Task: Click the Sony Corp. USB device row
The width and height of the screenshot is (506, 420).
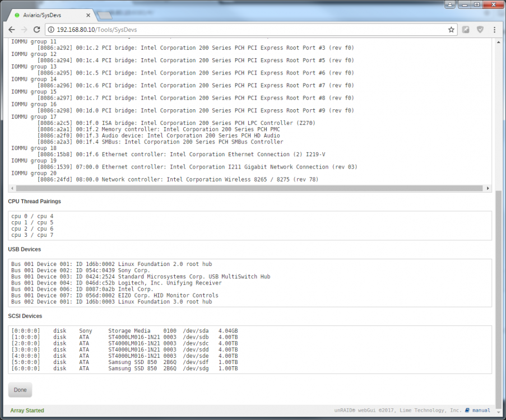Action: pos(81,270)
